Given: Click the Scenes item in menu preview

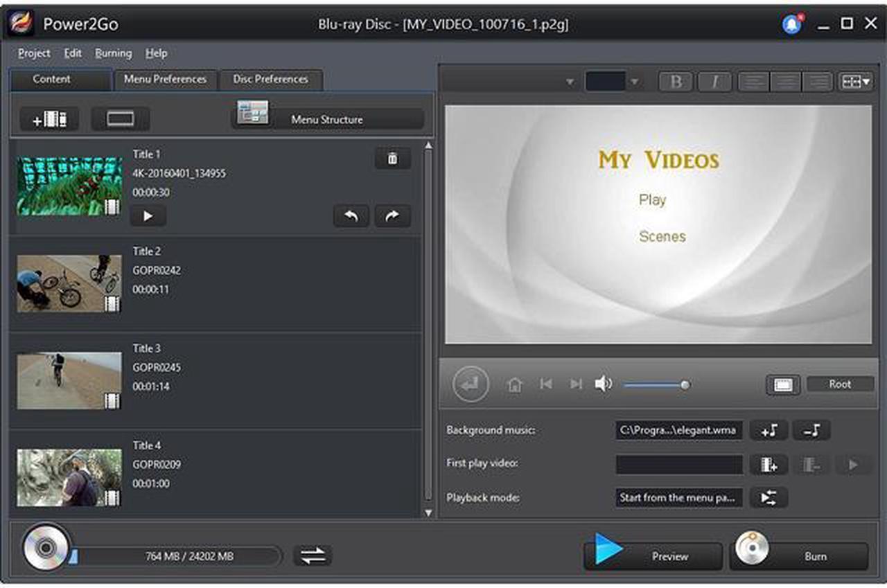Looking at the screenshot, I should tap(662, 236).
